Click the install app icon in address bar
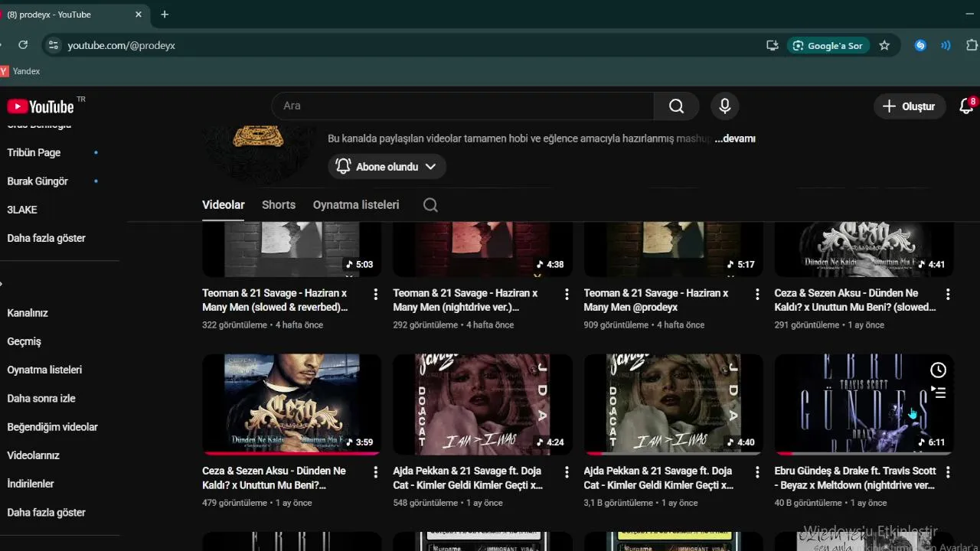980x551 pixels. (772, 45)
